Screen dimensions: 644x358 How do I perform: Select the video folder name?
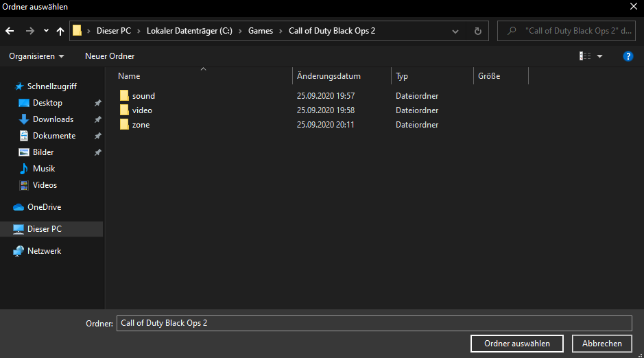142,110
